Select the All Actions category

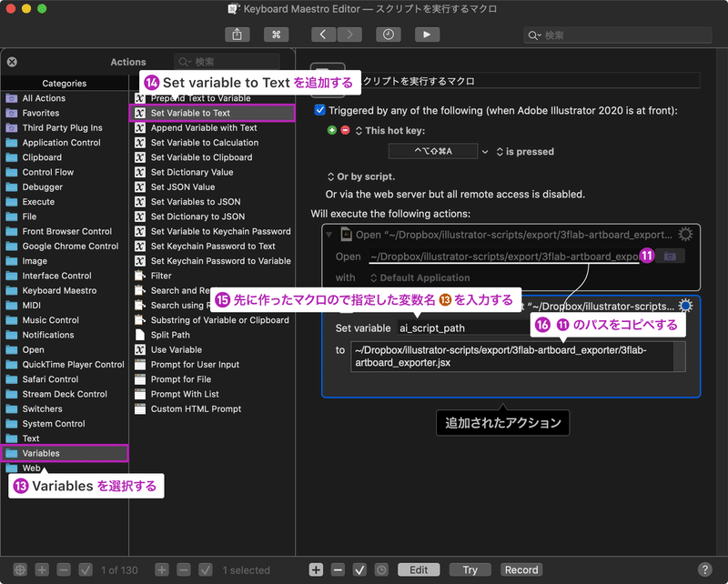point(65,98)
